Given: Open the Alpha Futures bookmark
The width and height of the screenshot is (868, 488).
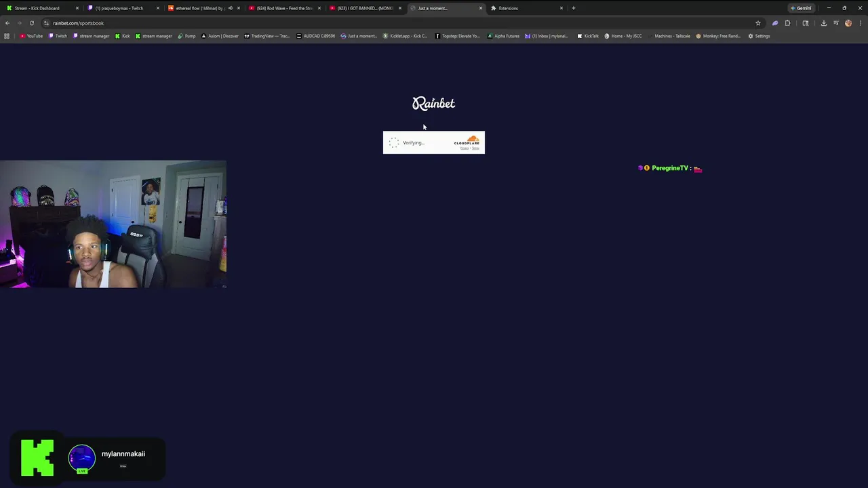Looking at the screenshot, I should [x=504, y=36].
